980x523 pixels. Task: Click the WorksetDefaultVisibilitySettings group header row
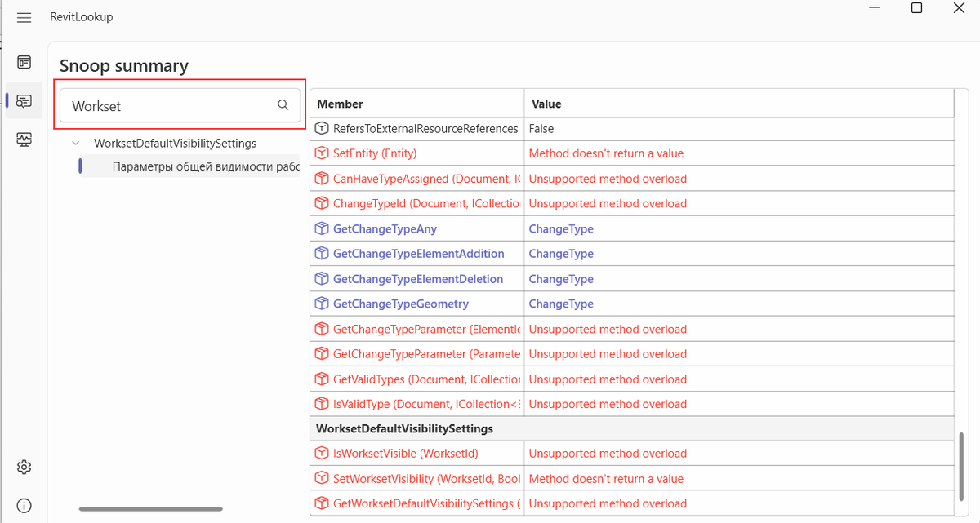click(631, 428)
